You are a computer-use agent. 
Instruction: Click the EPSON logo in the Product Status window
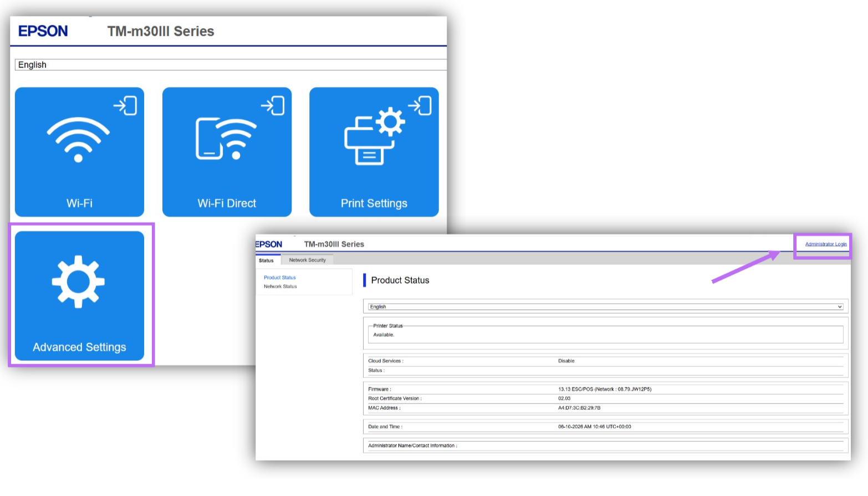269,244
